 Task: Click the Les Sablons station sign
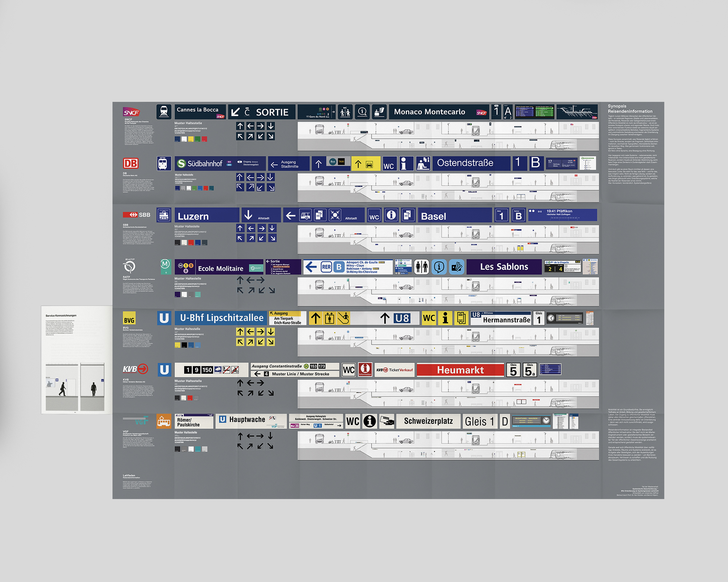tap(504, 267)
